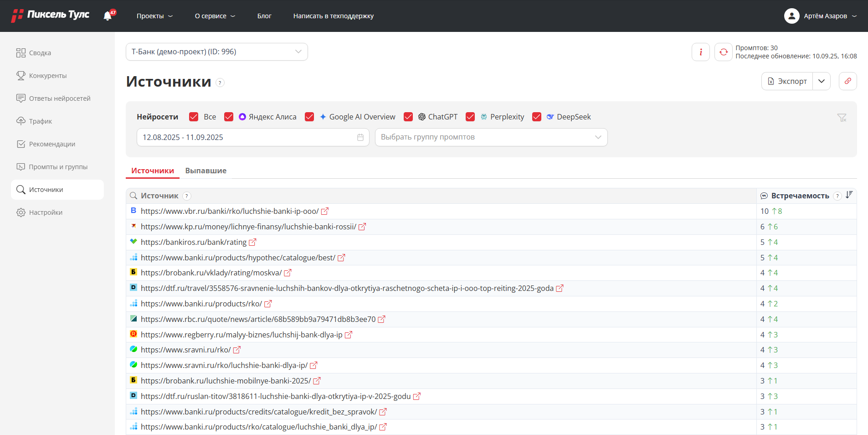
Task: Click the sort descending icon in Встречаемость column
Action: click(849, 195)
